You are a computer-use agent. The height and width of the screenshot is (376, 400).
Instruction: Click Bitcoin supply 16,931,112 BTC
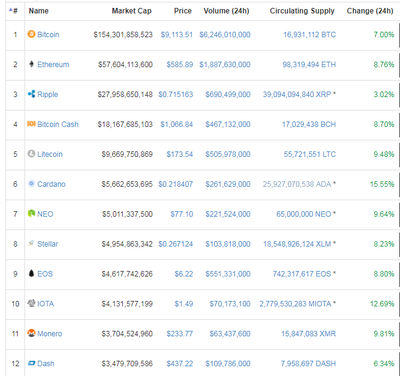tap(310, 35)
